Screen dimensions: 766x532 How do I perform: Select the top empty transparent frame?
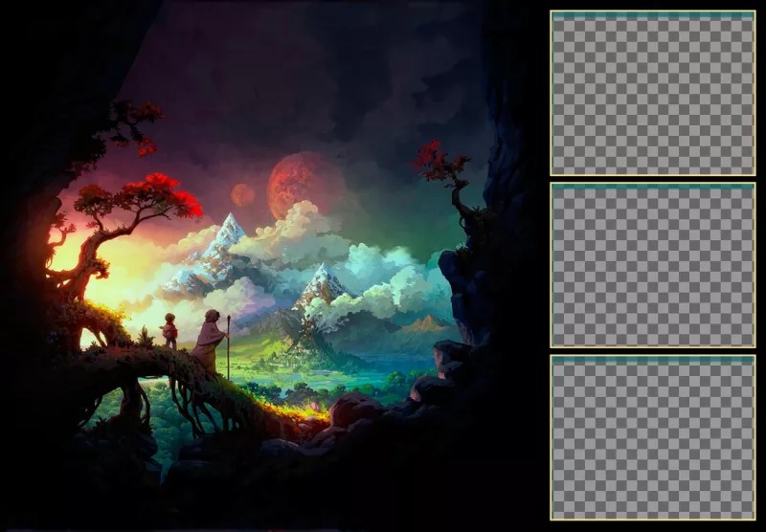click(653, 96)
